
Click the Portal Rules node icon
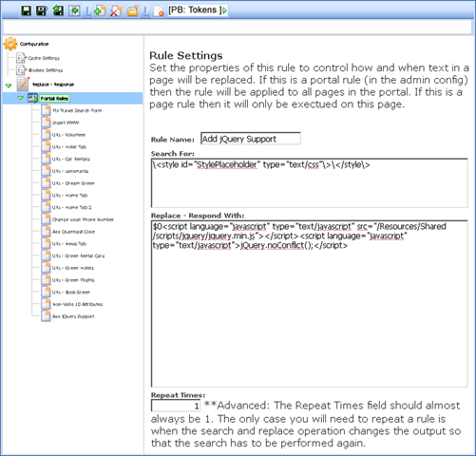coord(32,98)
